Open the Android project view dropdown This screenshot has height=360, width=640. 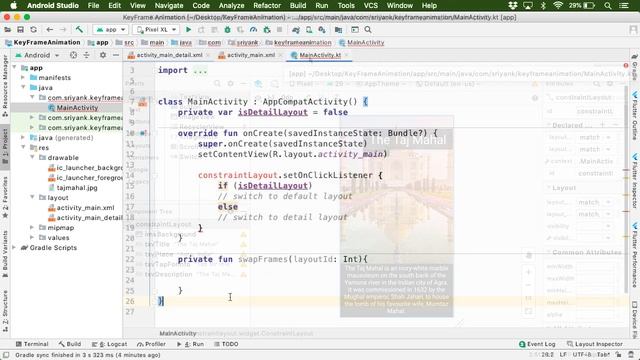[x=37, y=55]
